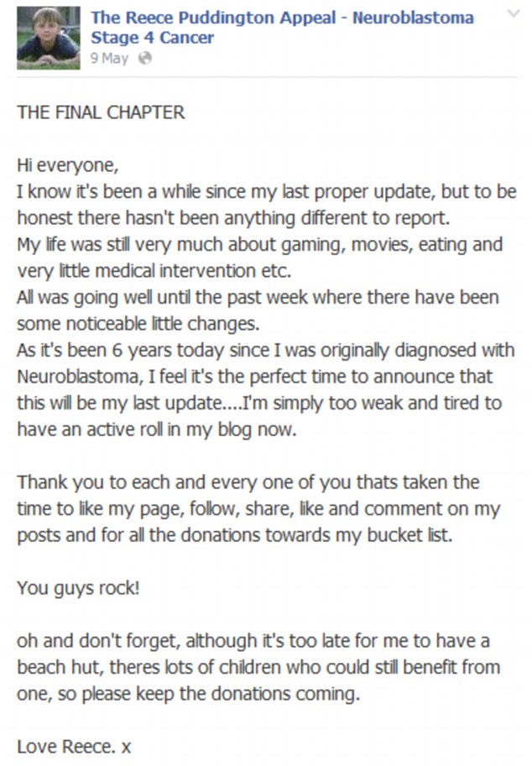Click the "some noticeable little changes" line
The height and width of the screenshot is (766, 532).
click(x=138, y=323)
